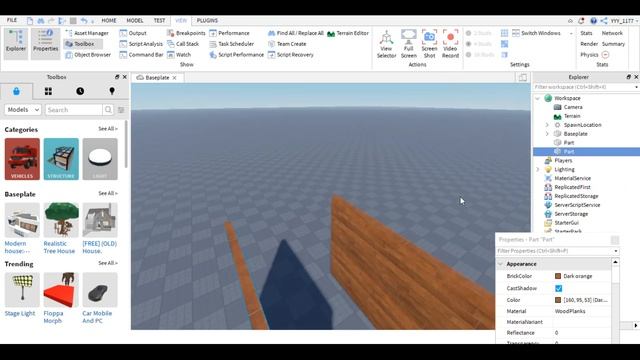Open Task Scheduler
This screenshot has height=360, width=640.
(x=231, y=44)
